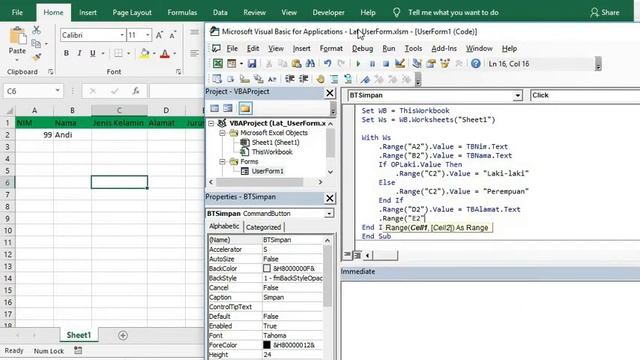Switch to the Formulas ribbon tab
The image size is (640, 360).
point(182,13)
